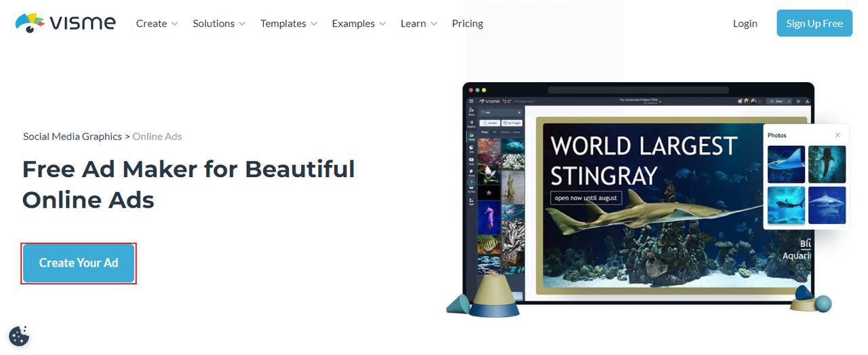This screenshot has height=355, width=868.
Task: Click the 'open now until august' label
Action: pos(585,198)
